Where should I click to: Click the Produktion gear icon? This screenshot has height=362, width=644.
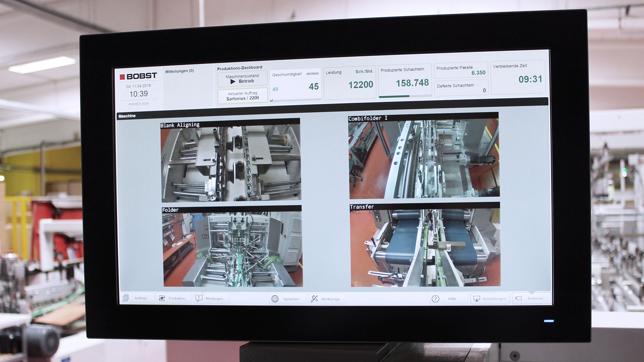pos(162,298)
